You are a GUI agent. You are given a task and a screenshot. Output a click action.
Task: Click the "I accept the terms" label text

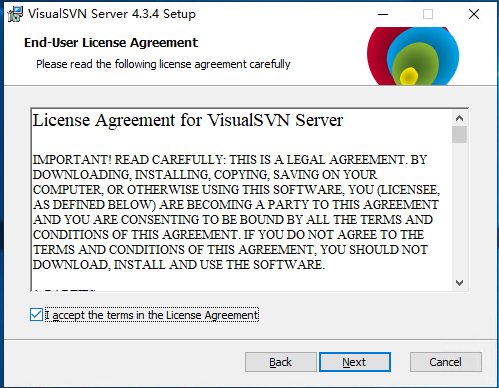pos(152,315)
